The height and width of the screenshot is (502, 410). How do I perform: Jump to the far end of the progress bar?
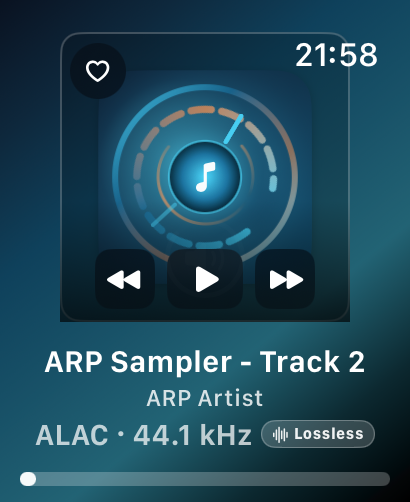(x=387, y=479)
